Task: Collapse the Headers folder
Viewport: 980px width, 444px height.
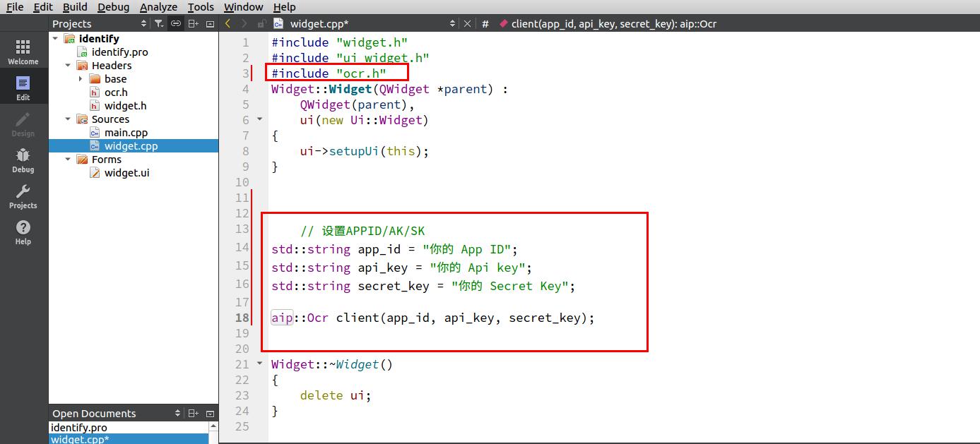Action: point(68,66)
